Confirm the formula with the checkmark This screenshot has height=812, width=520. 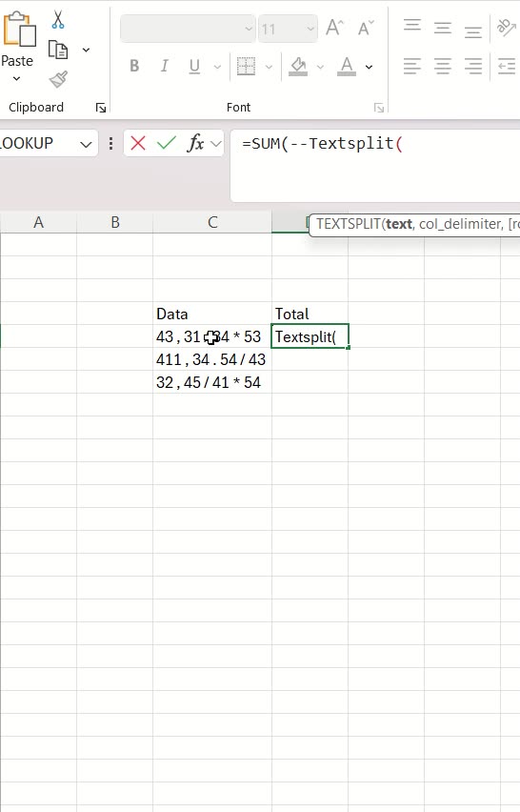pos(167,143)
